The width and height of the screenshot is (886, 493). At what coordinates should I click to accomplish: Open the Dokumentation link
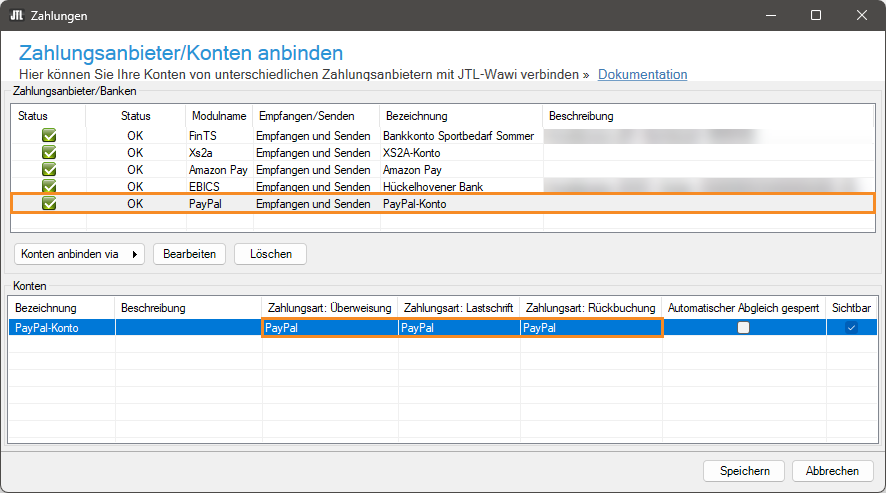(642, 74)
